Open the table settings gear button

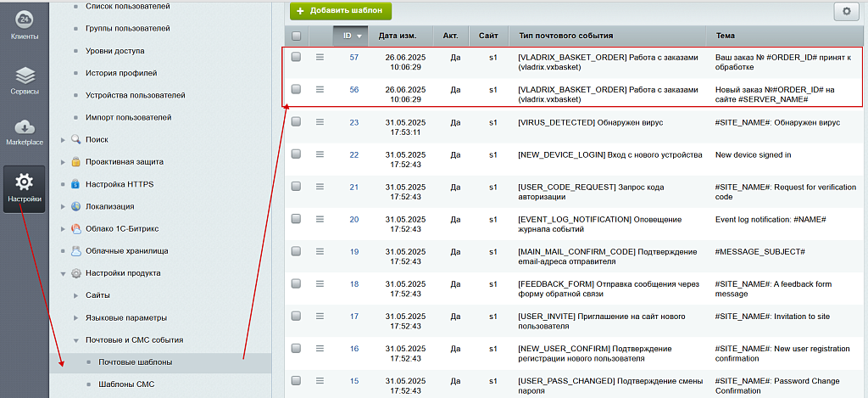[x=846, y=11]
